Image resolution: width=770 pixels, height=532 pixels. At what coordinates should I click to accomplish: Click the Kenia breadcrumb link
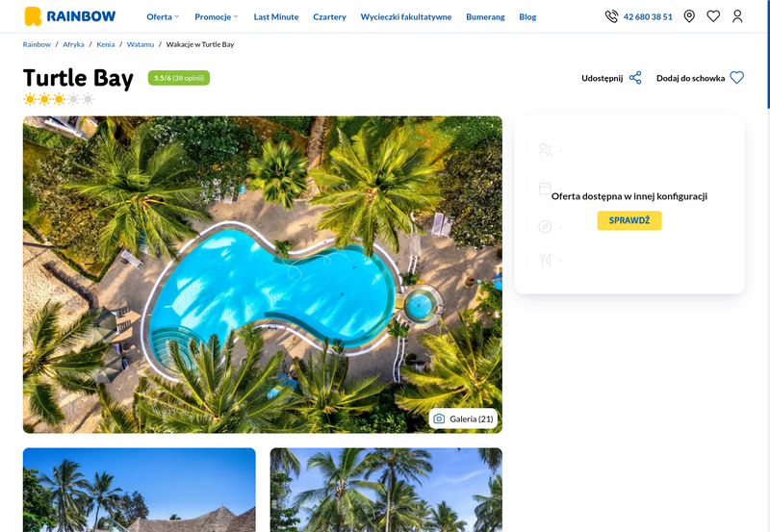pyautogui.click(x=106, y=44)
